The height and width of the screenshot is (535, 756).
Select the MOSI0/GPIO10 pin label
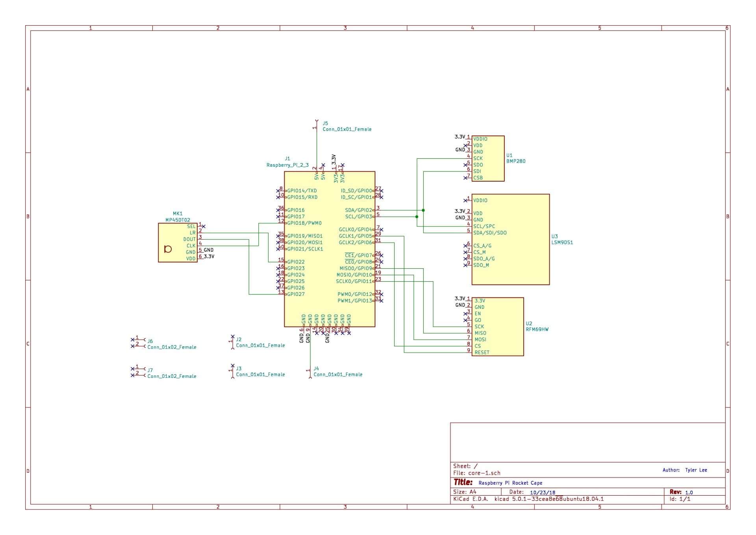coord(354,275)
